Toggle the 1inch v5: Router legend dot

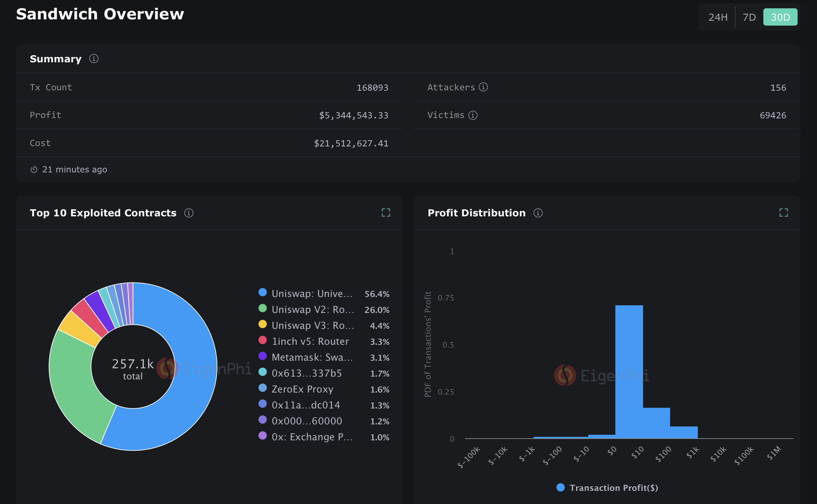point(263,340)
